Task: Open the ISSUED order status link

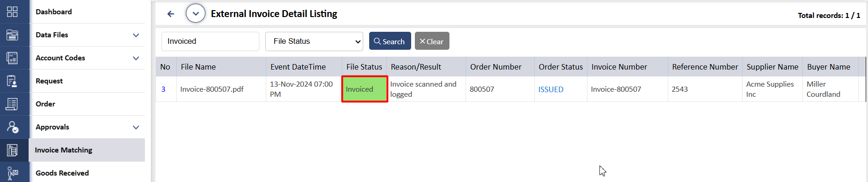Action: click(551, 89)
